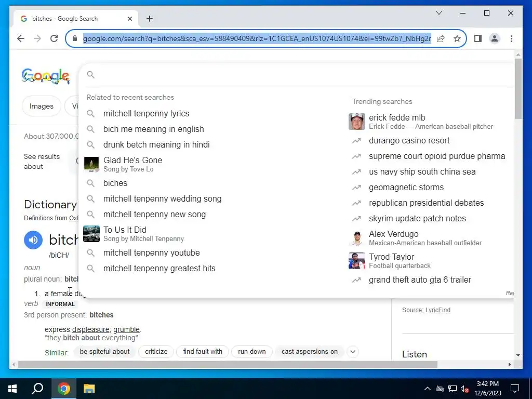The image size is (532, 399).
Task: Choose trending search 'erick fedde mlb'
Action: coord(397,117)
